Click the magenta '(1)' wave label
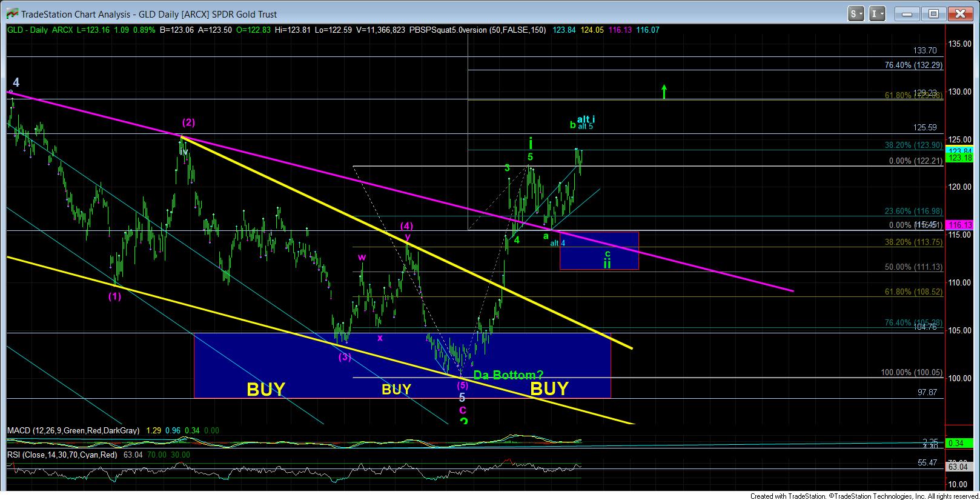The width and height of the screenshot is (980, 500). click(114, 296)
